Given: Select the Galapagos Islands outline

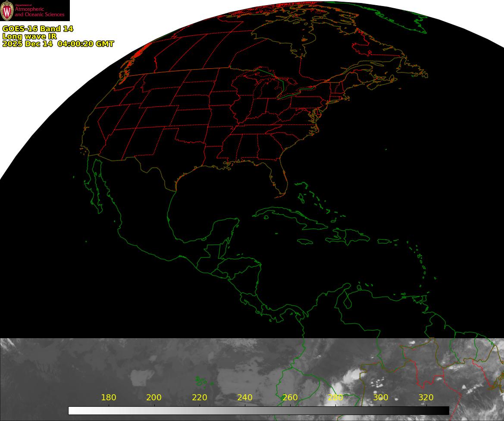Looking at the screenshot, I should (x=202, y=381).
